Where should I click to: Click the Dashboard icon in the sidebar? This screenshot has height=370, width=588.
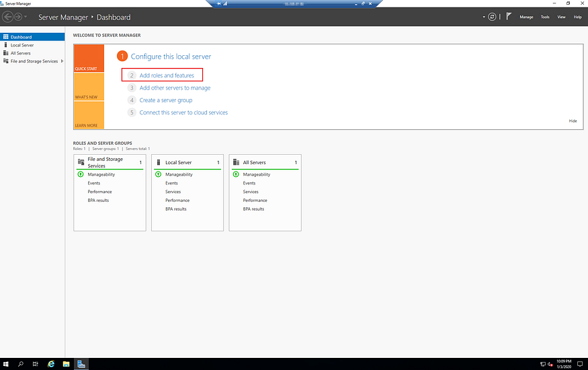click(5, 37)
